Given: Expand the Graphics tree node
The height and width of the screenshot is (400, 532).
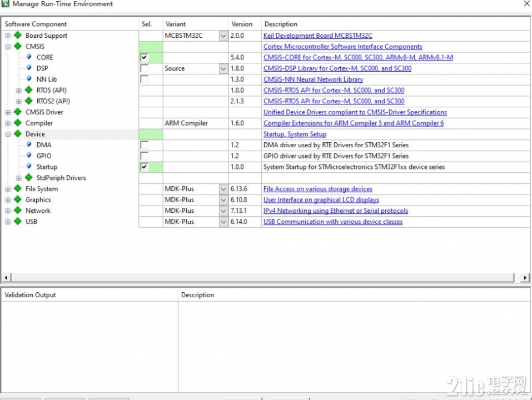Looking at the screenshot, I should pos(8,200).
